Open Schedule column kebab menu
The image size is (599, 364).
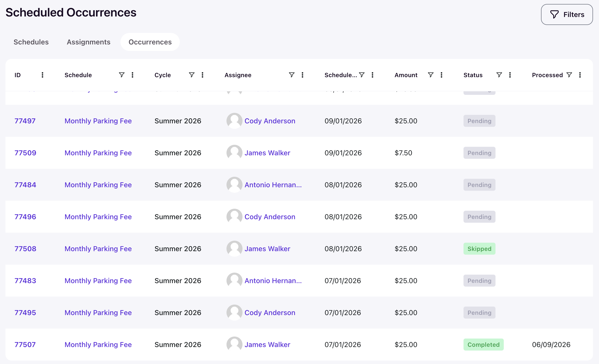point(132,75)
